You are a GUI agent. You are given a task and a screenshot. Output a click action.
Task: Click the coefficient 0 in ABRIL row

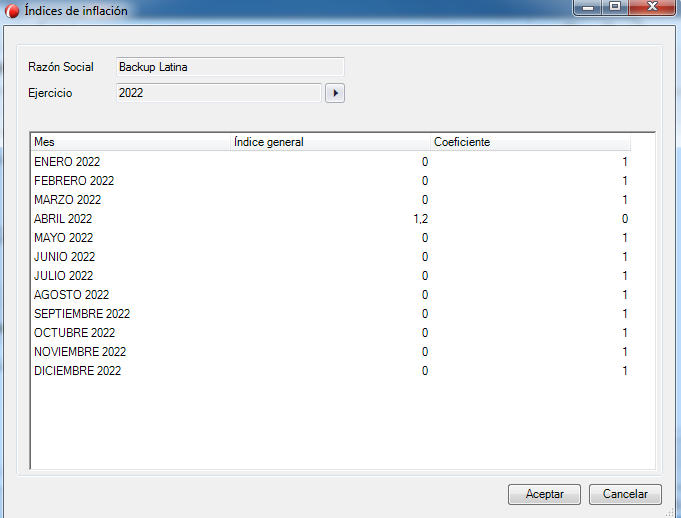625,219
